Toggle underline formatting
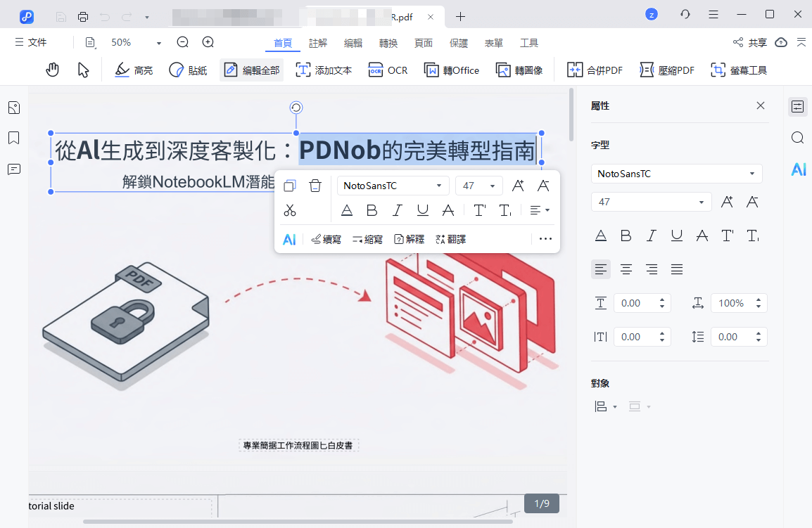812x528 pixels. 423,210
